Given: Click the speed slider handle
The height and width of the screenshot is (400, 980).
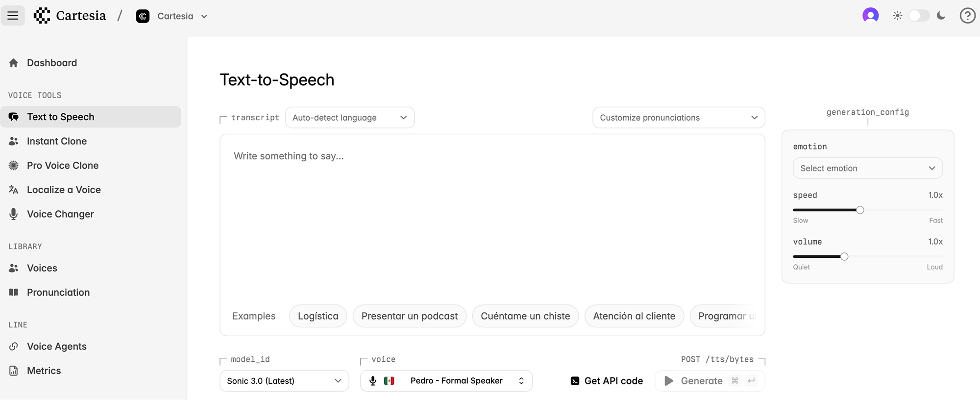Looking at the screenshot, I should tap(860, 210).
